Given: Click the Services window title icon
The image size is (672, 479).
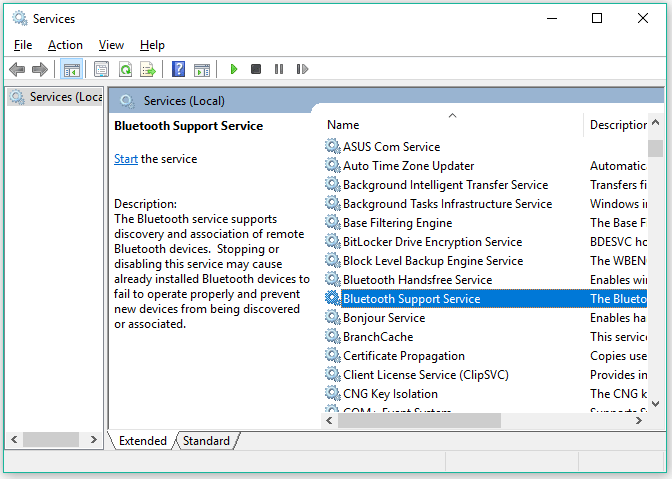Looking at the screenshot, I should pyautogui.click(x=20, y=18).
